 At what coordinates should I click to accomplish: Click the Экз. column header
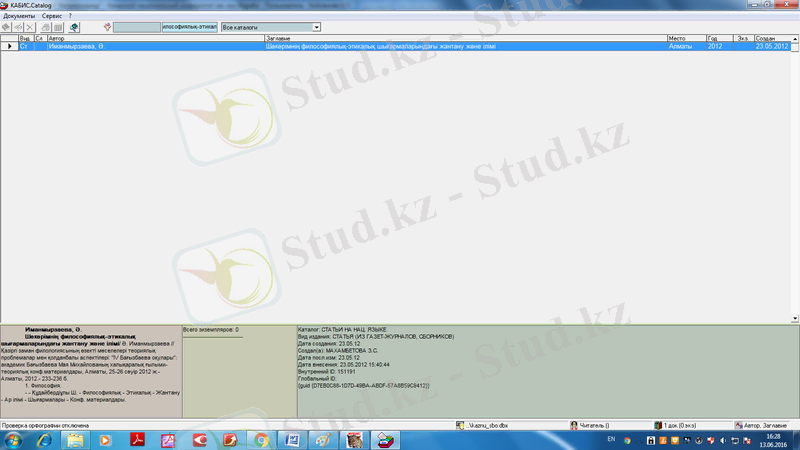(744, 38)
